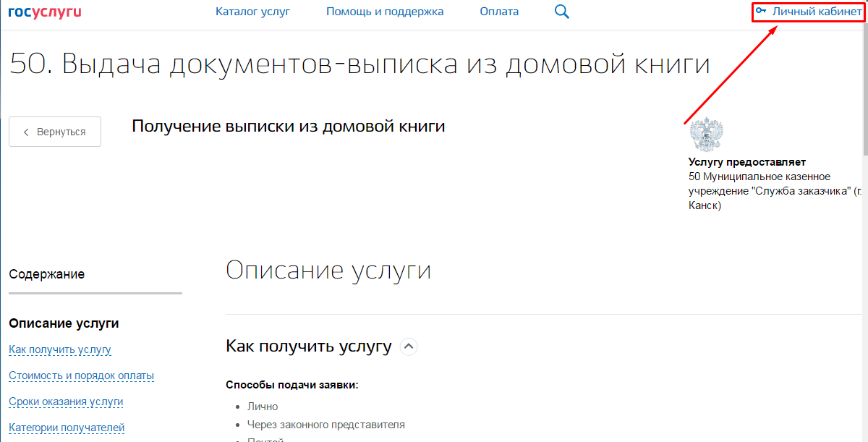Select Оплата in the top navigation

tap(499, 12)
